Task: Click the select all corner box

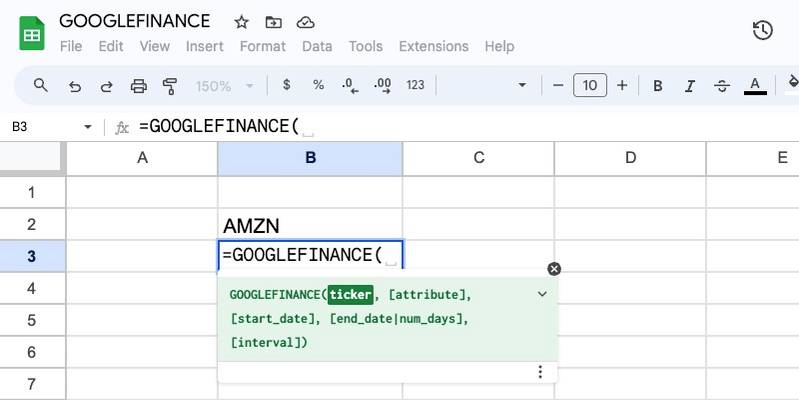Action: pyautogui.click(x=32, y=158)
